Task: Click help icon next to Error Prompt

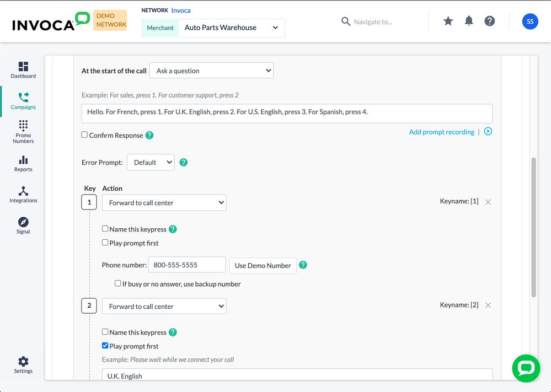Action: pos(184,163)
